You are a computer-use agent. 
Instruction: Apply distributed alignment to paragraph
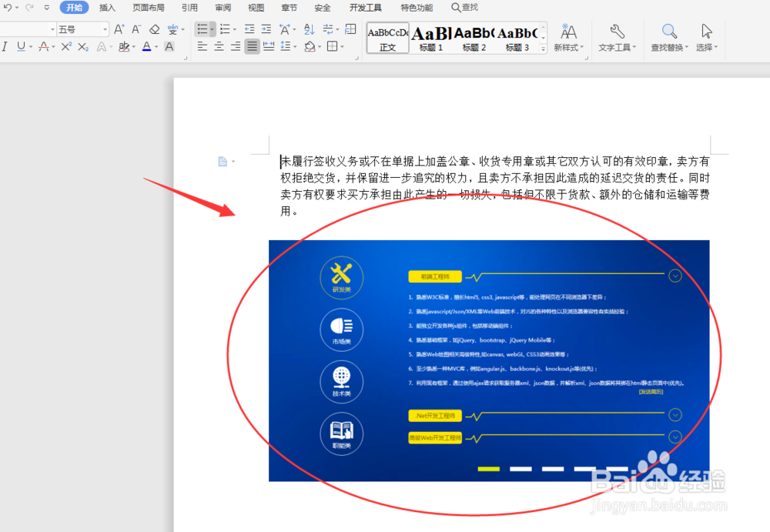[x=269, y=47]
